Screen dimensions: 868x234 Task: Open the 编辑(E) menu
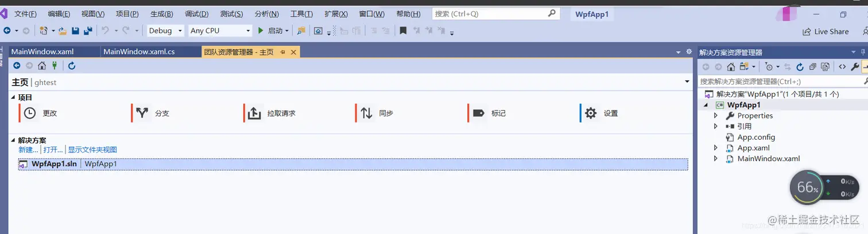(59, 14)
